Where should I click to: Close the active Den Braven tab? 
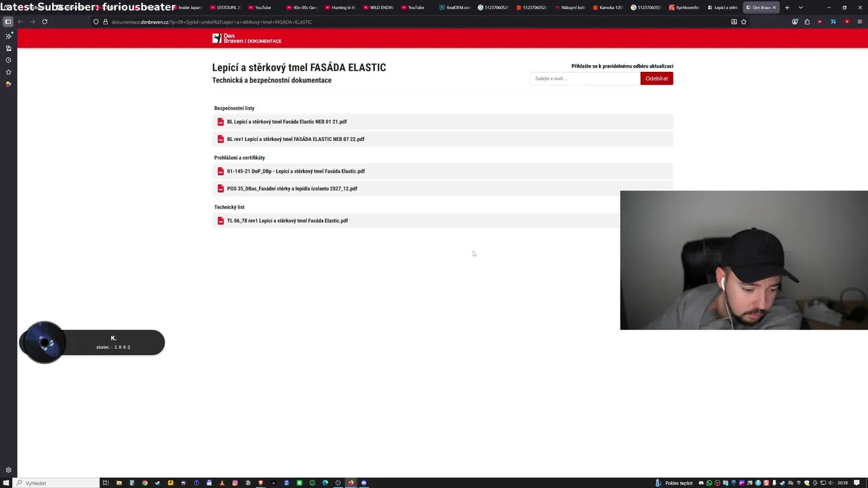pyautogui.click(x=774, y=7)
